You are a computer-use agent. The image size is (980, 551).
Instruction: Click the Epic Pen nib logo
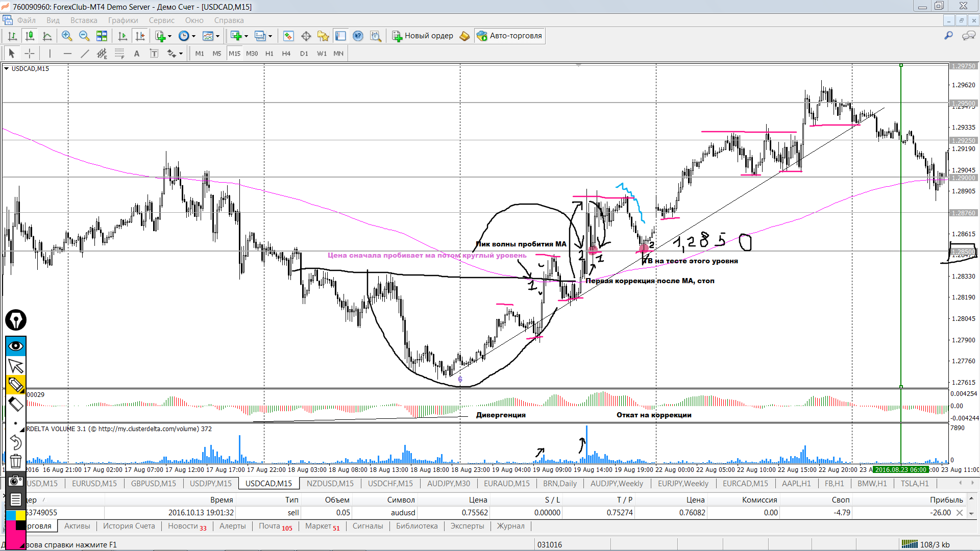[x=16, y=320]
